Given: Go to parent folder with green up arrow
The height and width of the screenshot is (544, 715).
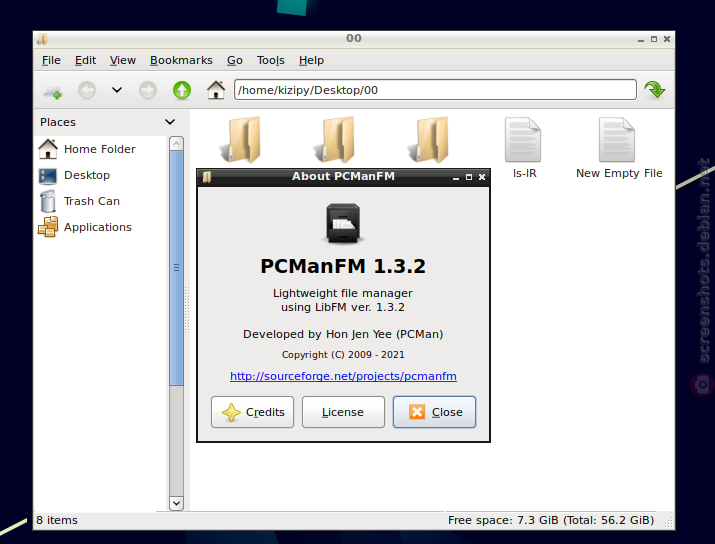Looking at the screenshot, I should [x=182, y=90].
